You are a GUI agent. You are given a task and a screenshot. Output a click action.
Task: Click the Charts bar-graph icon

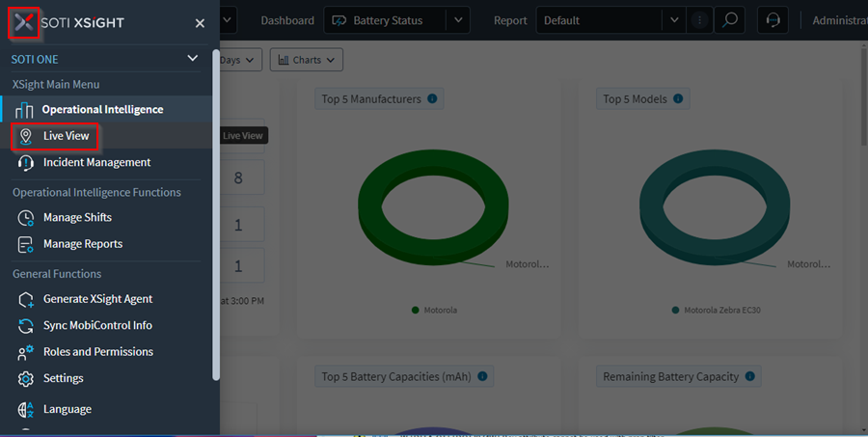pyautogui.click(x=284, y=60)
